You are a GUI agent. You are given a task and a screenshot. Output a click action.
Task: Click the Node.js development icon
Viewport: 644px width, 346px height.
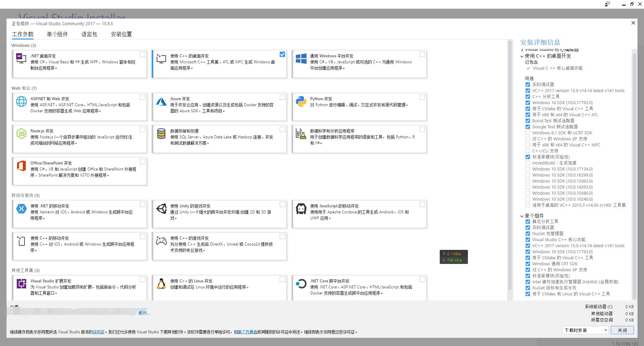(21, 134)
